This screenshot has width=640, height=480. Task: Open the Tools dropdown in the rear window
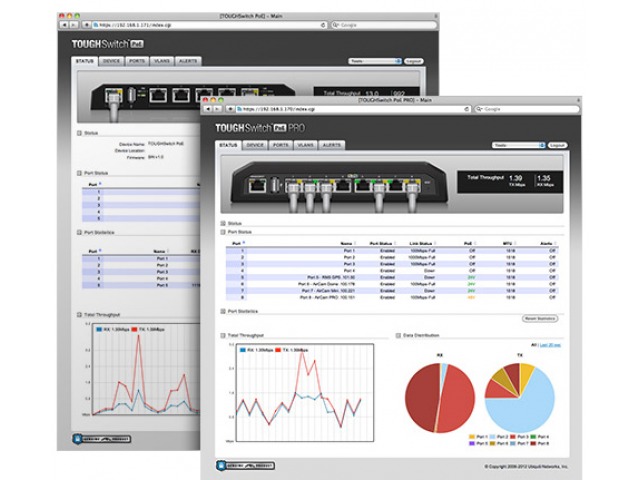click(x=375, y=61)
